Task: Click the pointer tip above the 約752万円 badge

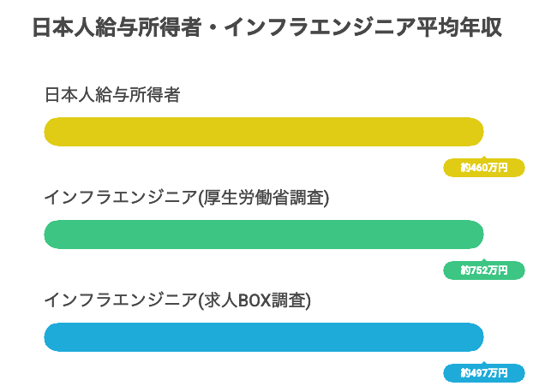Action: (x=483, y=258)
